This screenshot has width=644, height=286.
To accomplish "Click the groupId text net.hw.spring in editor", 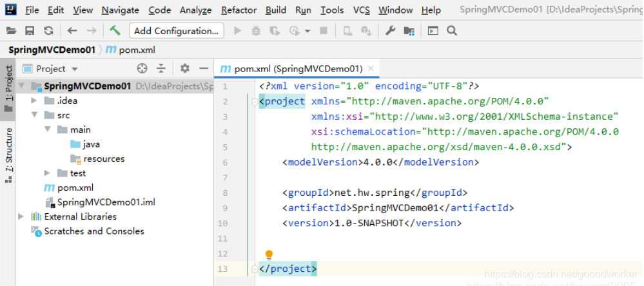I will (373, 193).
